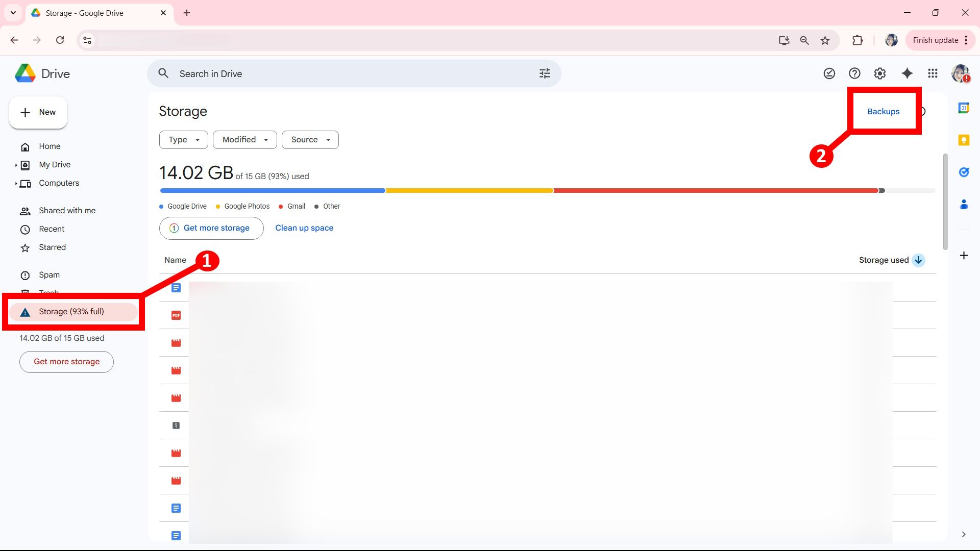Viewport: 980px width, 551px height.
Task: Expand the Computers section in sidebar
Action: [x=16, y=183]
